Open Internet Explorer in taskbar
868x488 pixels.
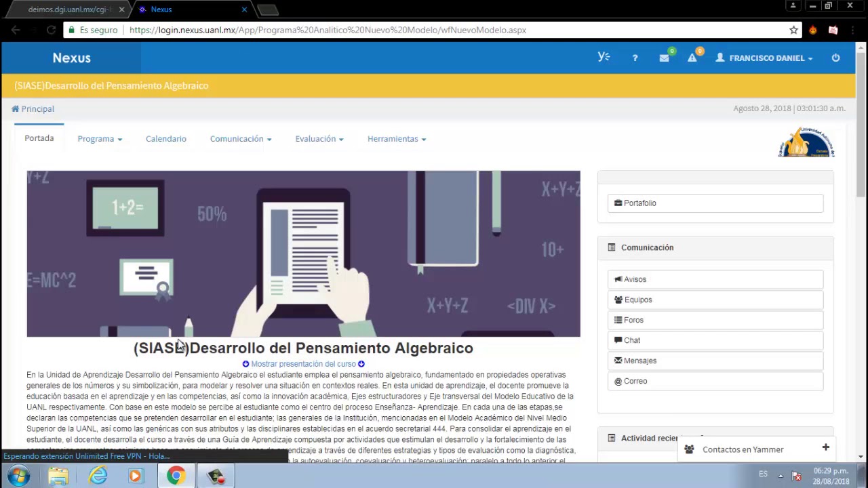[x=98, y=476]
